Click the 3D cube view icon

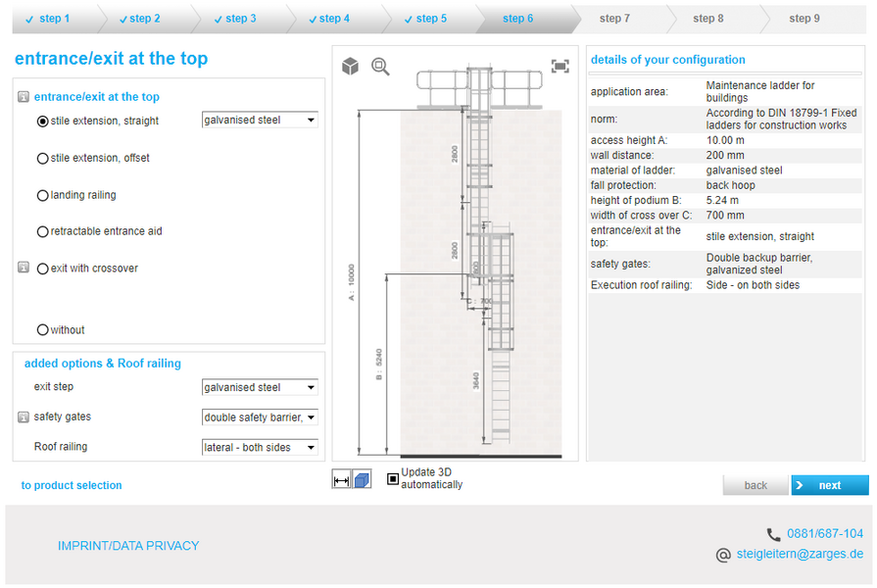(x=350, y=67)
